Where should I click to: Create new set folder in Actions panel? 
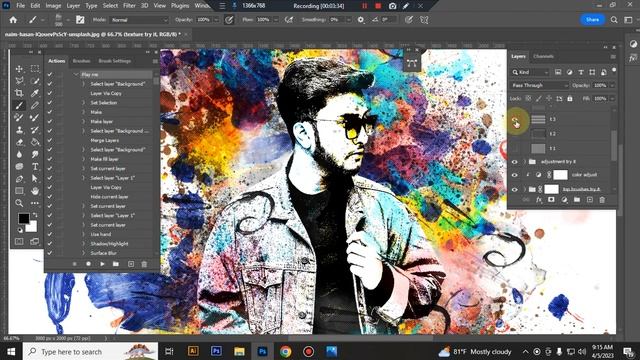coord(116,264)
